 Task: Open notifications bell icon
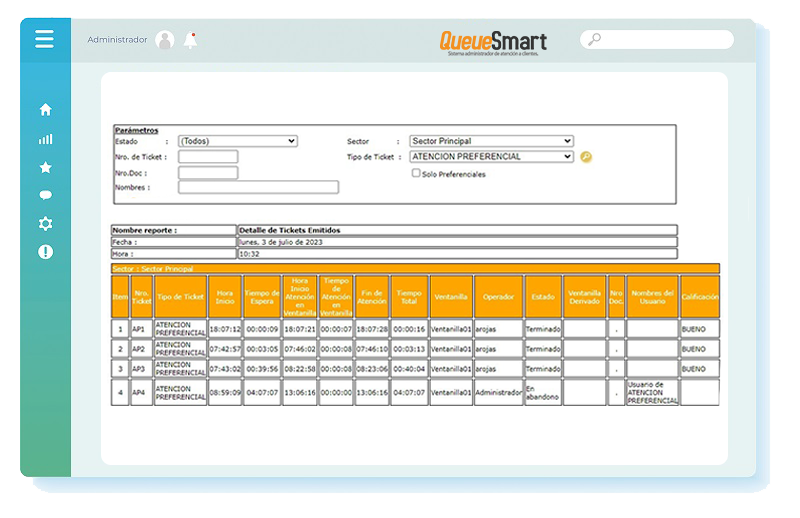coord(190,40)
